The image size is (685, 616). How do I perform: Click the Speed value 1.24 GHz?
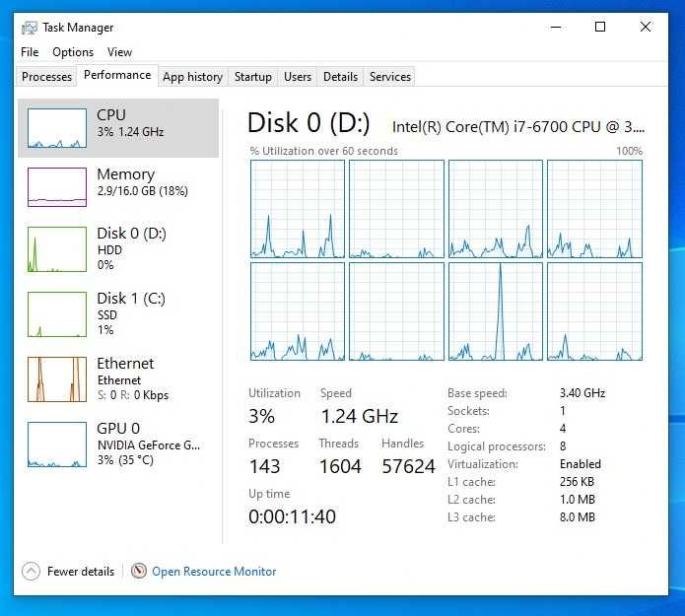[360, 416]
